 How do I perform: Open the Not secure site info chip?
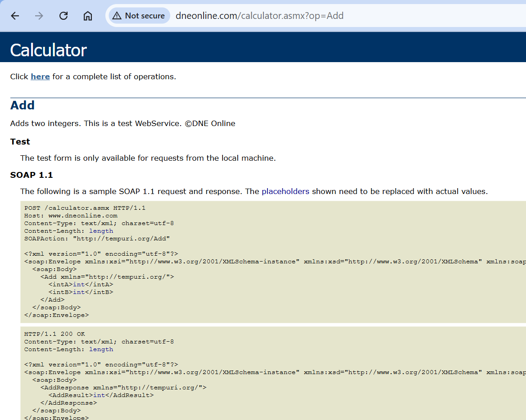coord(139,16)
